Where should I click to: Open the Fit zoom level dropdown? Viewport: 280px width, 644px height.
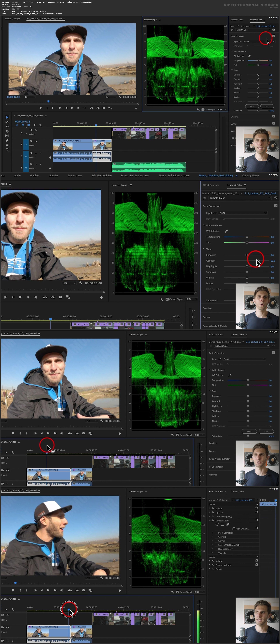30,97
